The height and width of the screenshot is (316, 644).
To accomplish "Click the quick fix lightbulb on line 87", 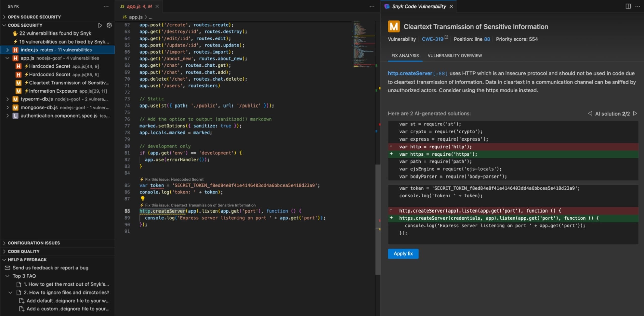I will (x=143, y=199).
